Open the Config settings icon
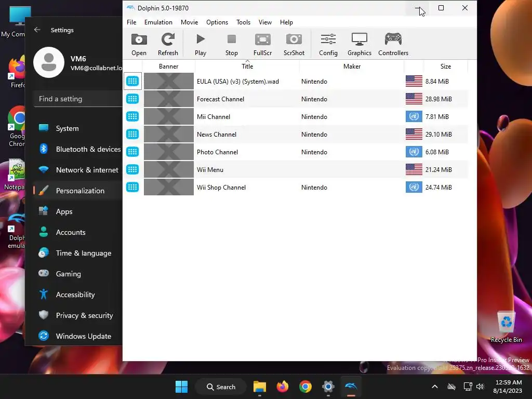Viewport: 532px width, 399px height. tap(328, 45)
